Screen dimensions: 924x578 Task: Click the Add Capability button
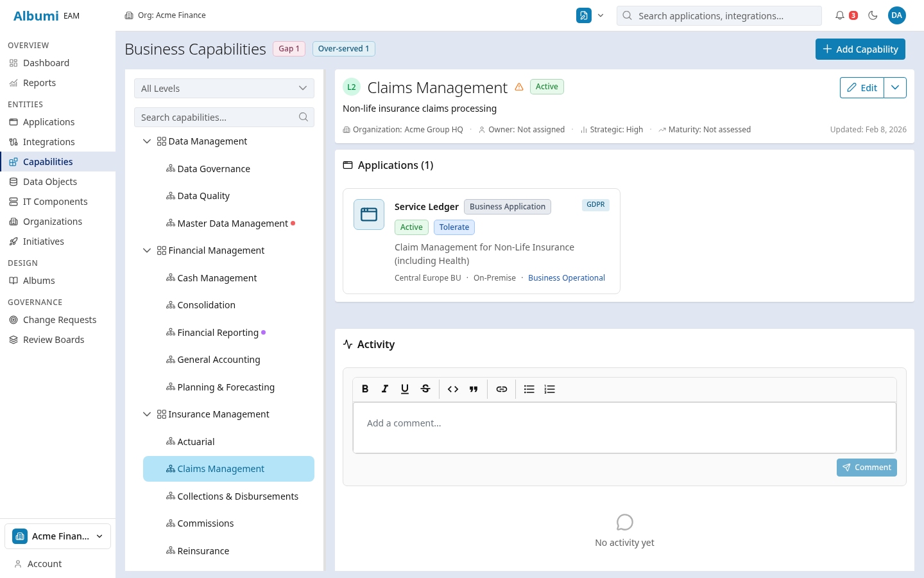[x=860, y=49]
